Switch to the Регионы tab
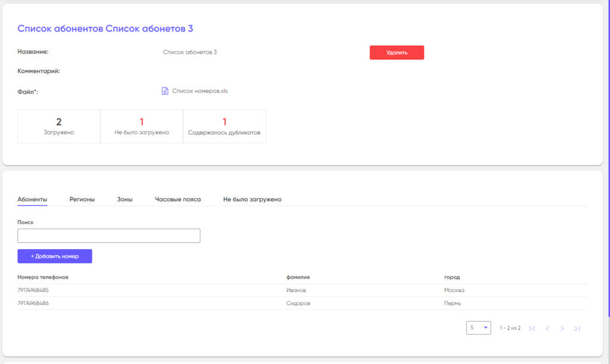This screenshot has height=364, width=610. (x=82, y=200)
